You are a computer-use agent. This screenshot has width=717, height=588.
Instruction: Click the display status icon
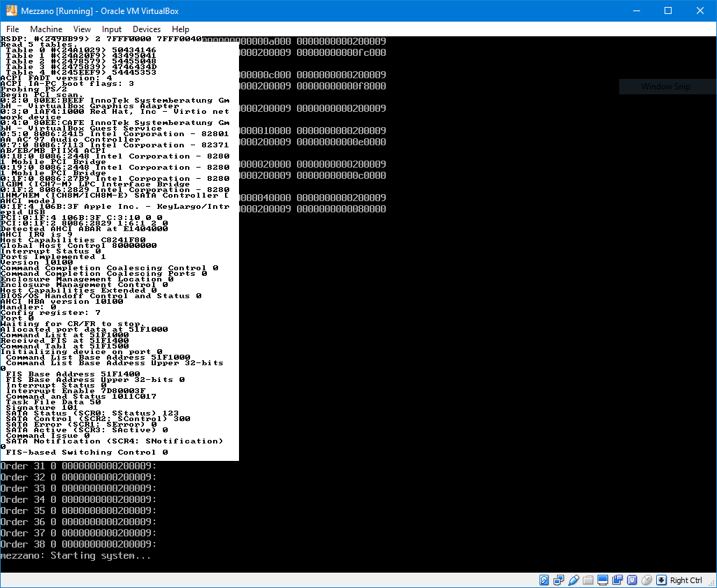tap(602, 580)
